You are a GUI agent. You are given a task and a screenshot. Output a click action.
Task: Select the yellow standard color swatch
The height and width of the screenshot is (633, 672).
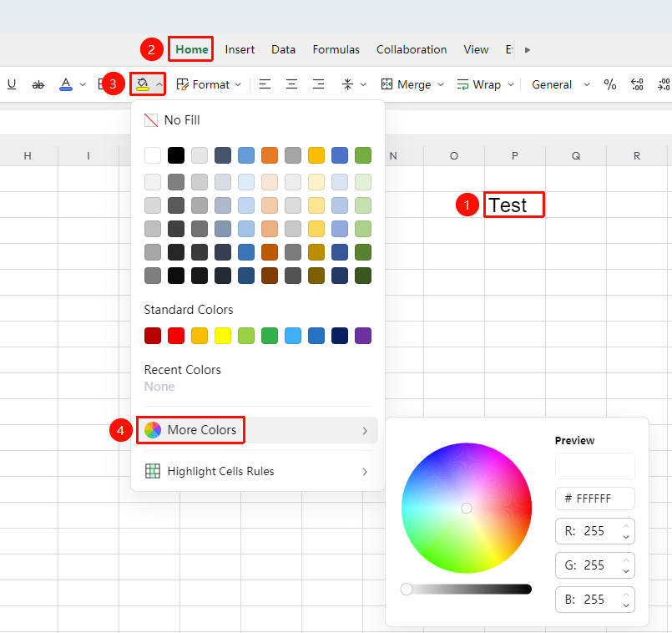tap(223, 336)
